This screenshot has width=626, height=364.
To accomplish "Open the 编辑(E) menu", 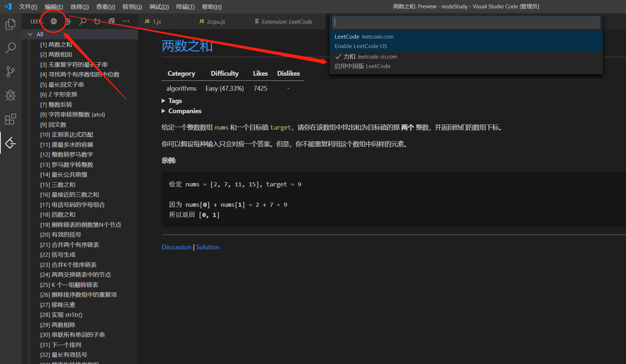I will (54, 7).
